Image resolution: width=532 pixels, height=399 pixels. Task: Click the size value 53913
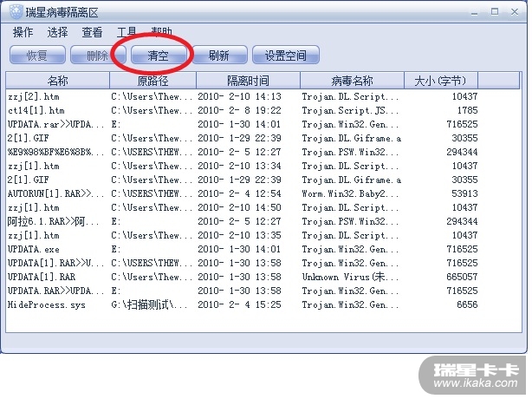[x=464, y=194]
